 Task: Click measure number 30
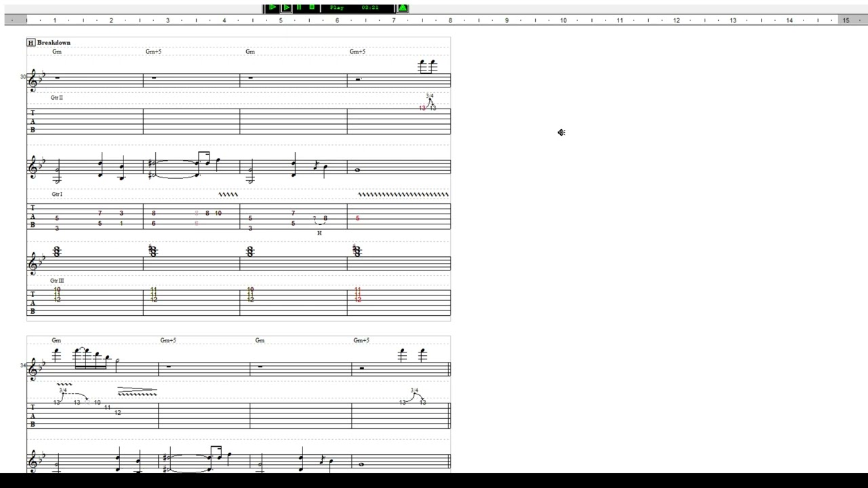(23, 77)
